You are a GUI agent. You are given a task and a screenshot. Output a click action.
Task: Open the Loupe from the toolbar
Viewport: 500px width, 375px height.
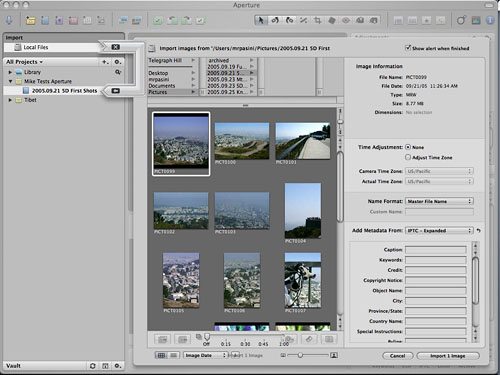pos(461,20)
